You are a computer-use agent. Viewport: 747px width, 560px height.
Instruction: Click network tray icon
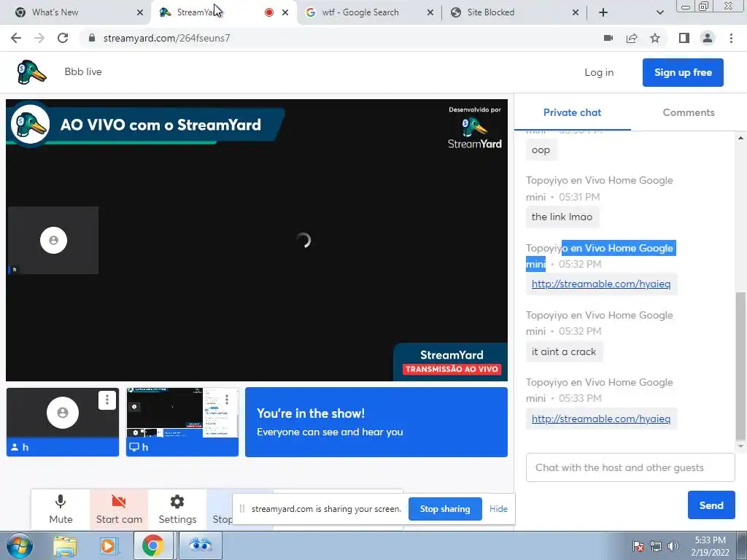(656, 546)
